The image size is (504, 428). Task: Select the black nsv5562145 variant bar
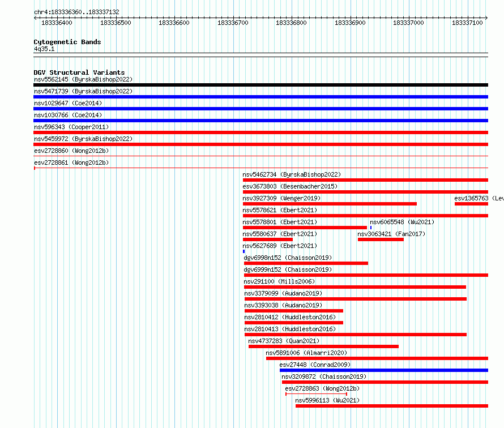(260, 85)
